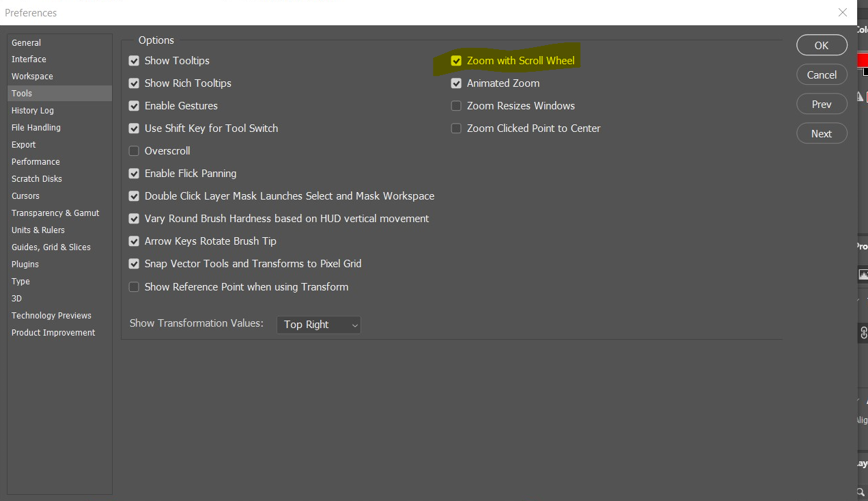868x501 pixels.
Task: Check Zoom Clicked Point to Center
Action: [x=456, y=128]
